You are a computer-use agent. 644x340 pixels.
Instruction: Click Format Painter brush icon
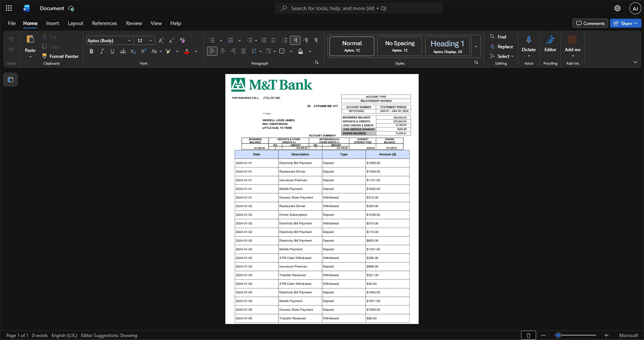[45, 56]
